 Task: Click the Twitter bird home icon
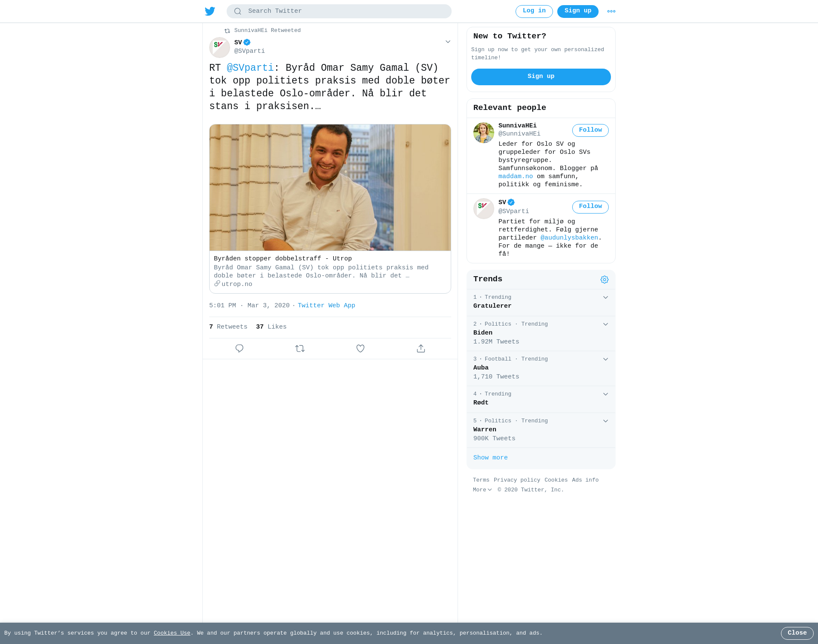(x=210, y=12)
